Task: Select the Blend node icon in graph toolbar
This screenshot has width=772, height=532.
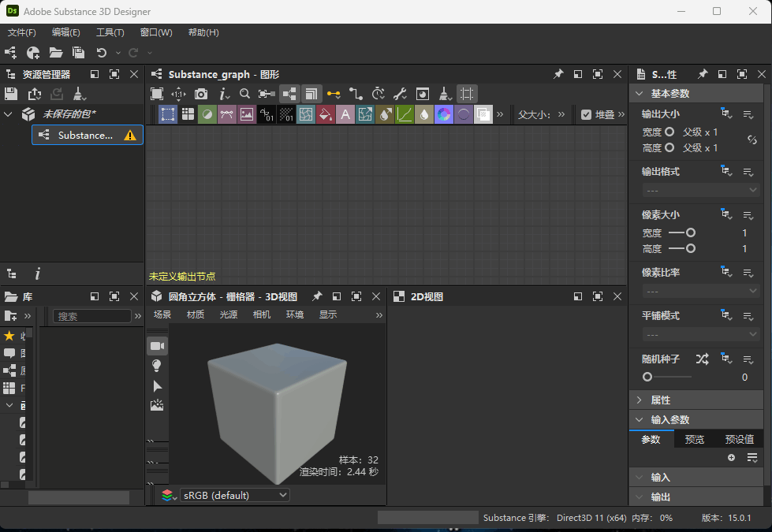Action: pyautogui.click(x=207, y=114)
